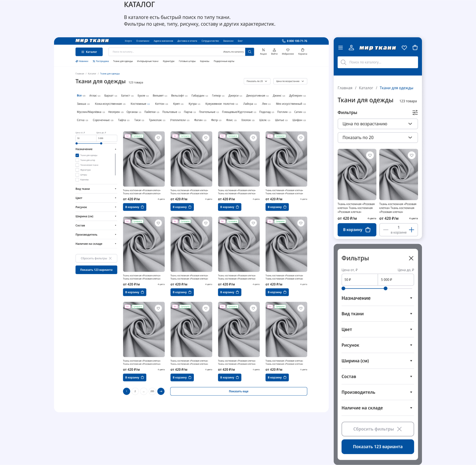This screenshot has width=476, height=465.
Task: Open Интерьерные ткани menu item
Action: pyautogui.click(x=148, y=61)
